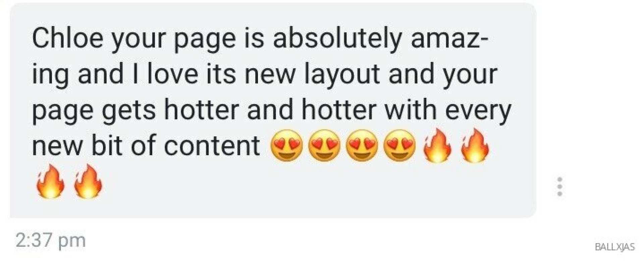Click the fire emoji right after the heart-eyes emojis
Screen dimensions: 644x262
(x=438, y=145)
